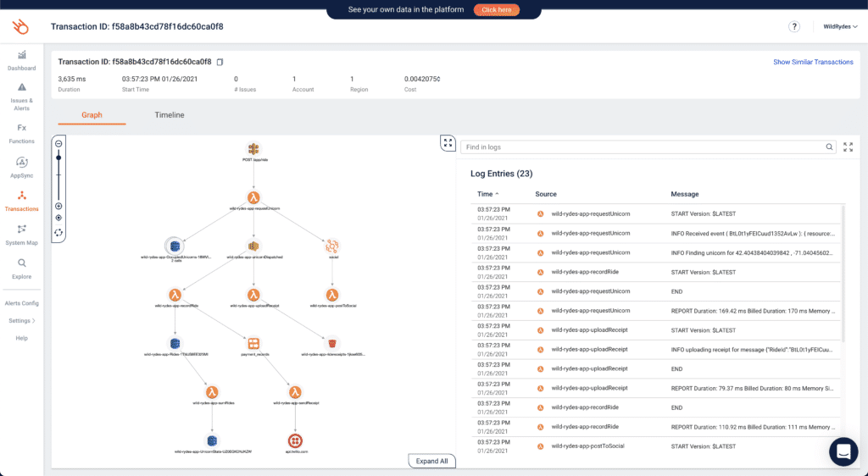
Task: Open the WildRydes account dropdown
Action: pyautogui.click(x=840, y=26)
